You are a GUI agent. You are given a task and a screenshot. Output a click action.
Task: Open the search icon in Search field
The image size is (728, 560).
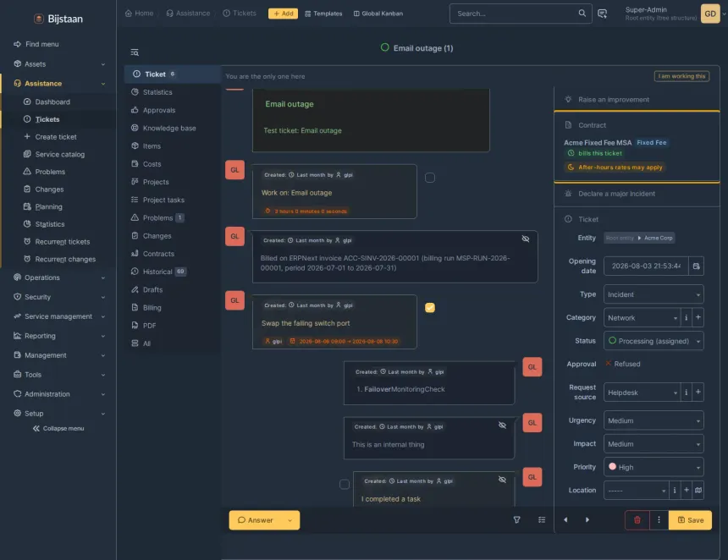582,13
